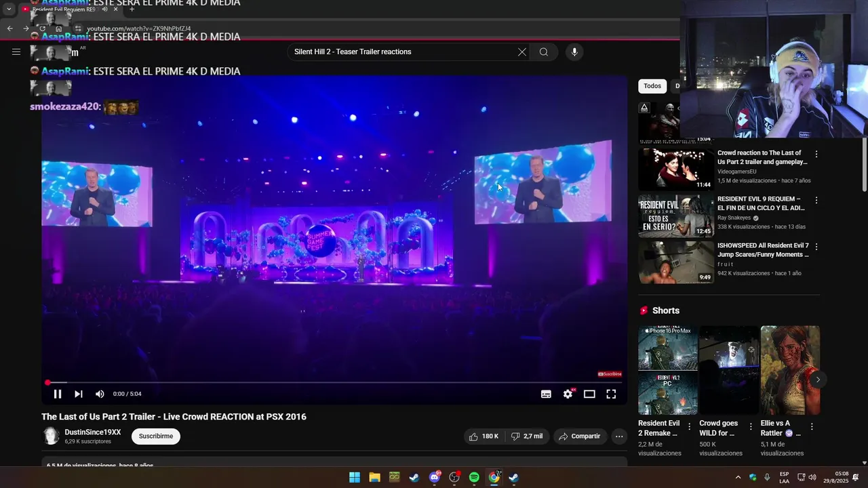Open the DustinSince19XX channel link

(x=93, y=432)
